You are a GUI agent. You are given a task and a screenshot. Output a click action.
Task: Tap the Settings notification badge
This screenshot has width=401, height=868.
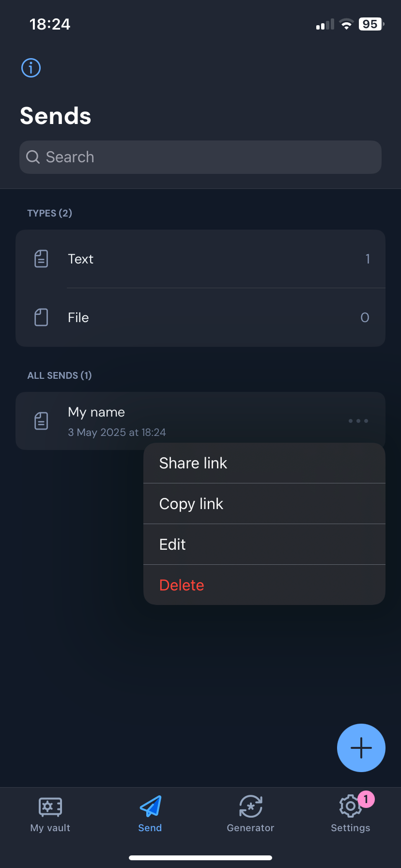[x=366, y=799]
